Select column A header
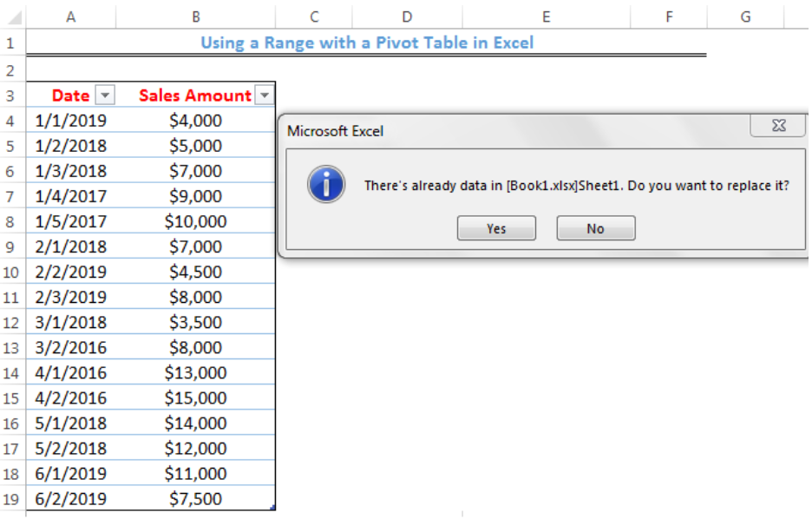812x519 pixels. click(x=69, y=16)
